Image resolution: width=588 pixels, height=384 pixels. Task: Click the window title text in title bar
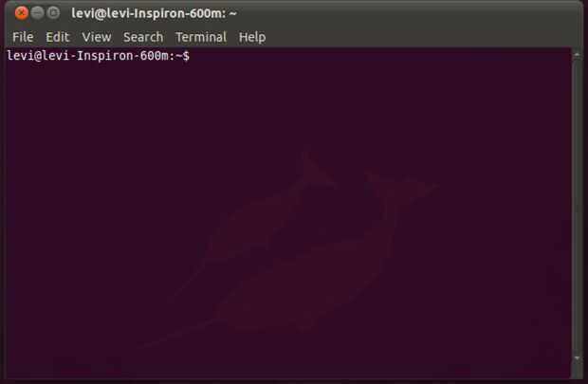coord(154,13)
